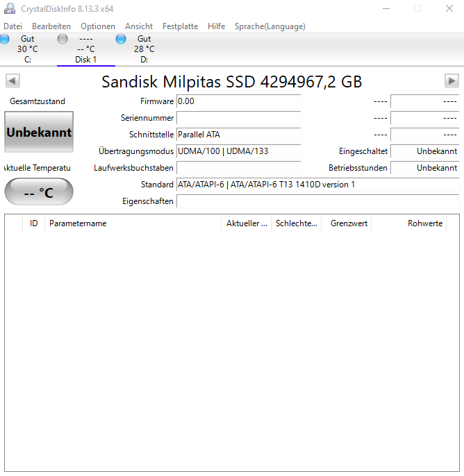Click the next disk arrow button
The image size is (464, 476).
[451, 80]
